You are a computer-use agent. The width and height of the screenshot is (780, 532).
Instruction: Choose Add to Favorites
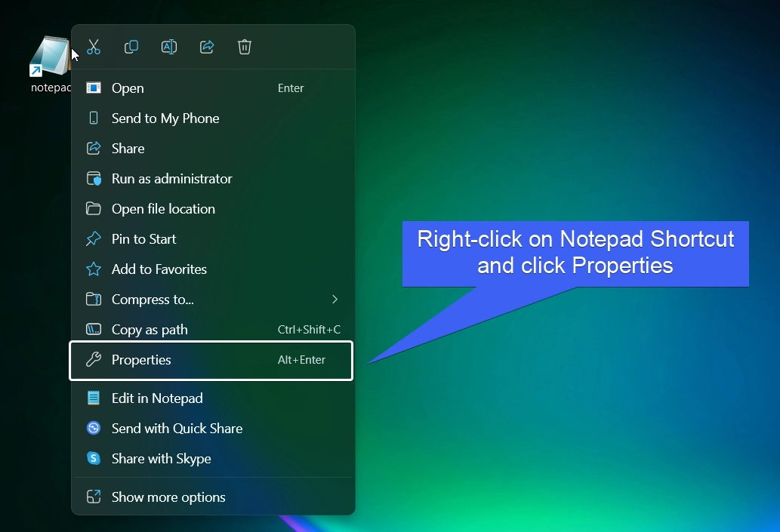pyautogui.click(x=213, y=269)
